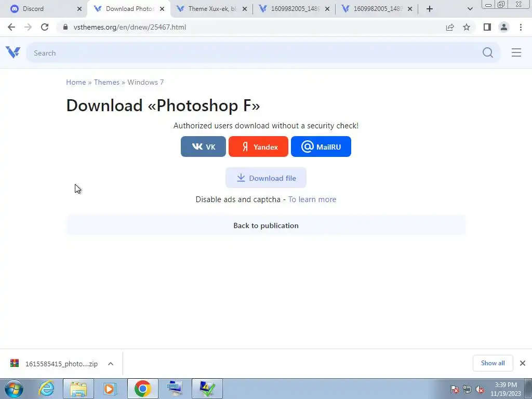Click the Download file button
The width and height of the screenshot is (532, 399).
pos(266,178)
